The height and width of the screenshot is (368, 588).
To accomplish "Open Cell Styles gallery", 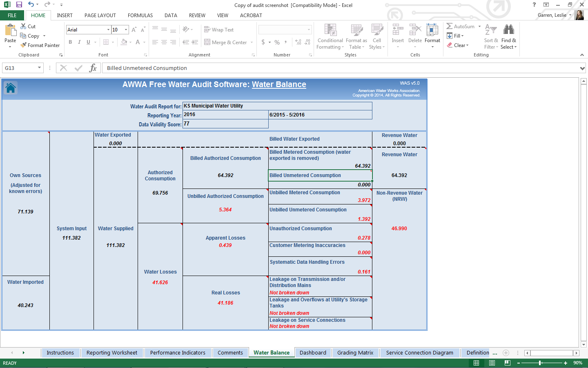I will click(x=377, y=36).
